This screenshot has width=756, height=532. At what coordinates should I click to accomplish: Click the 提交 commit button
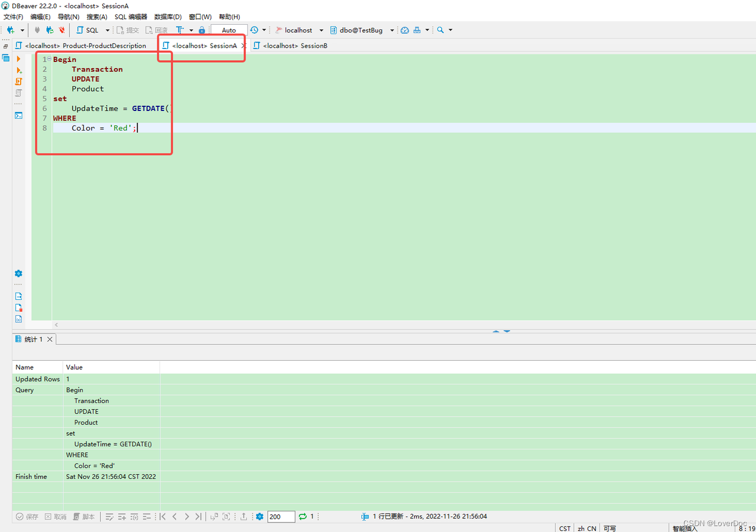128,30
